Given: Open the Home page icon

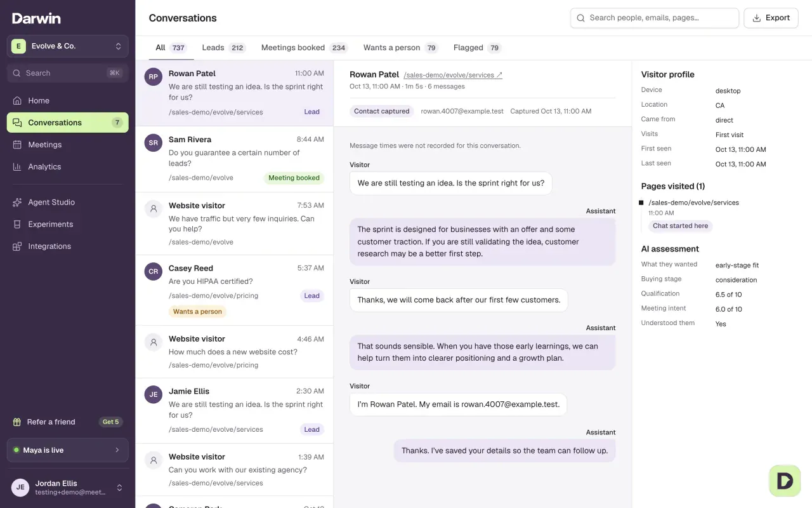Looking at the screenshot, I should point(17,100).
